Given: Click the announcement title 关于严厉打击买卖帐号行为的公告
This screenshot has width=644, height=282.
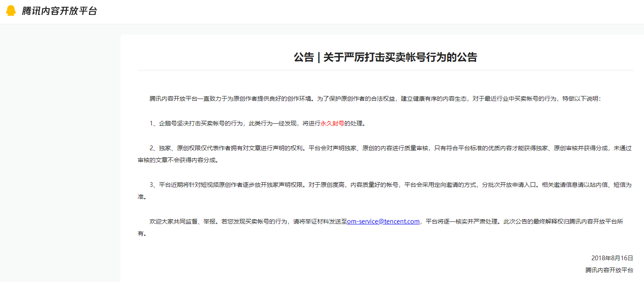Looking at the screenshot, I should 385,57.
